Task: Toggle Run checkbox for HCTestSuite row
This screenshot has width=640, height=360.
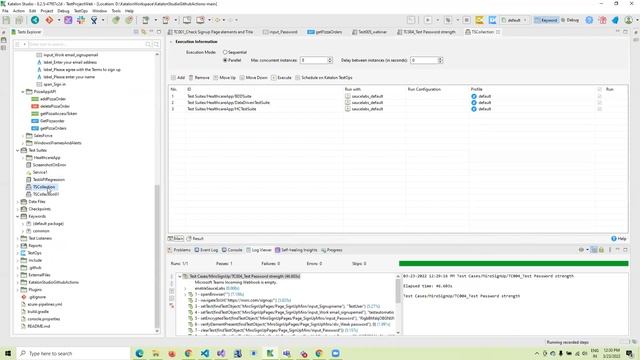Action: point(599,109)
